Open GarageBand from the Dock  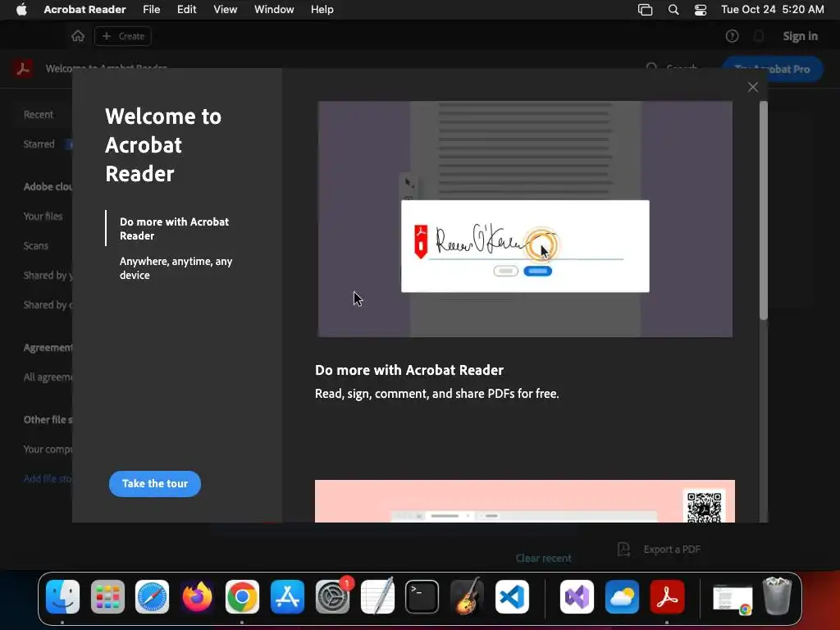(x=467, y=597)
